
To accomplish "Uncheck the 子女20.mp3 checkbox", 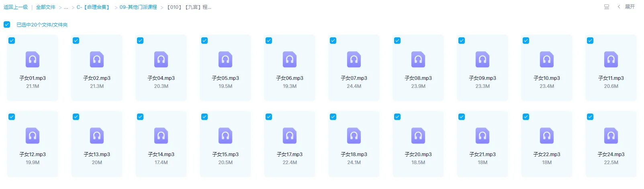I will 397,117.
